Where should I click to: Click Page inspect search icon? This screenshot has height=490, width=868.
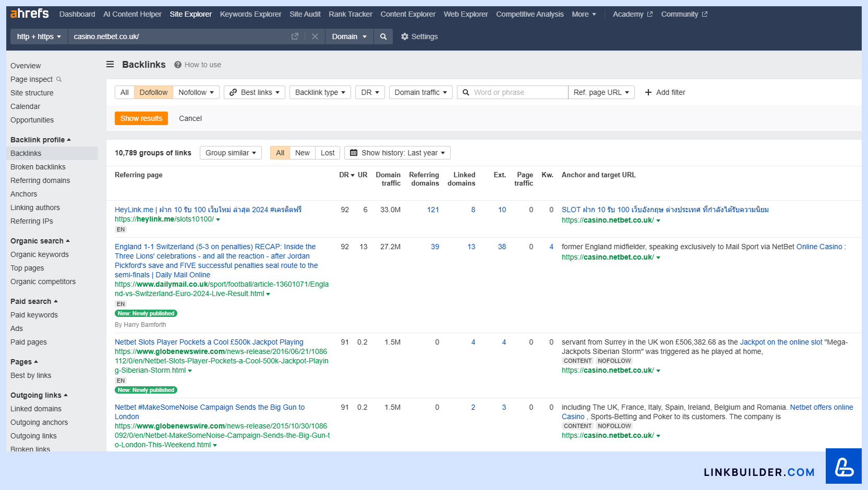click(59, 79)
